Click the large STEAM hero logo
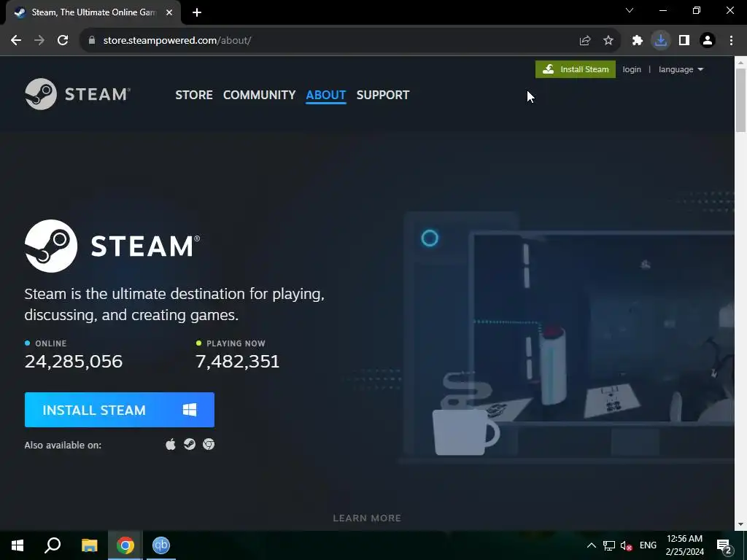 112,246
